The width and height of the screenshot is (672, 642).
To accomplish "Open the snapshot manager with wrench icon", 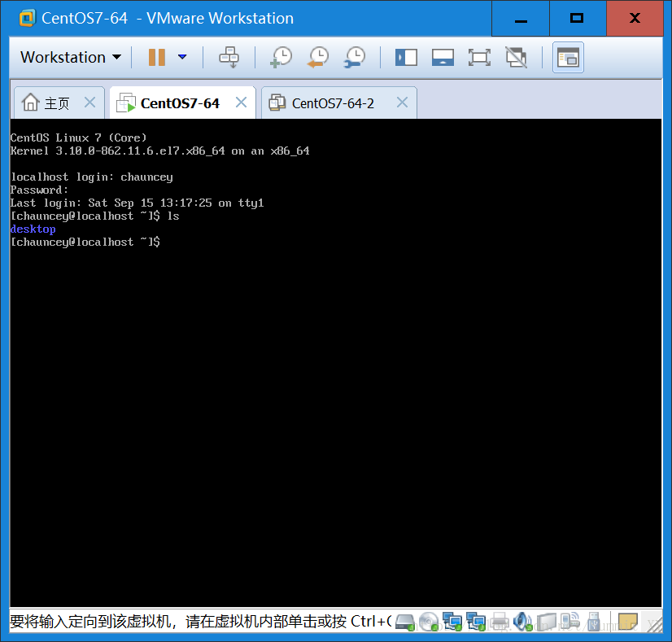I will tap(355, 57).
